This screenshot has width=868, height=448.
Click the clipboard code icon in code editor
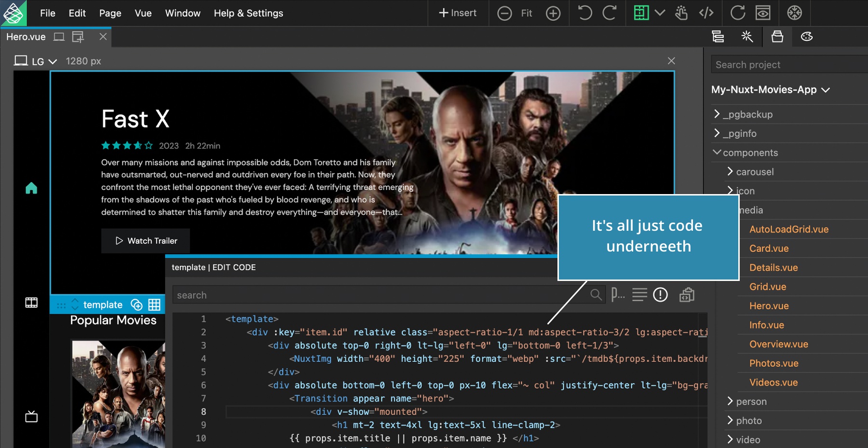point(687,294)
